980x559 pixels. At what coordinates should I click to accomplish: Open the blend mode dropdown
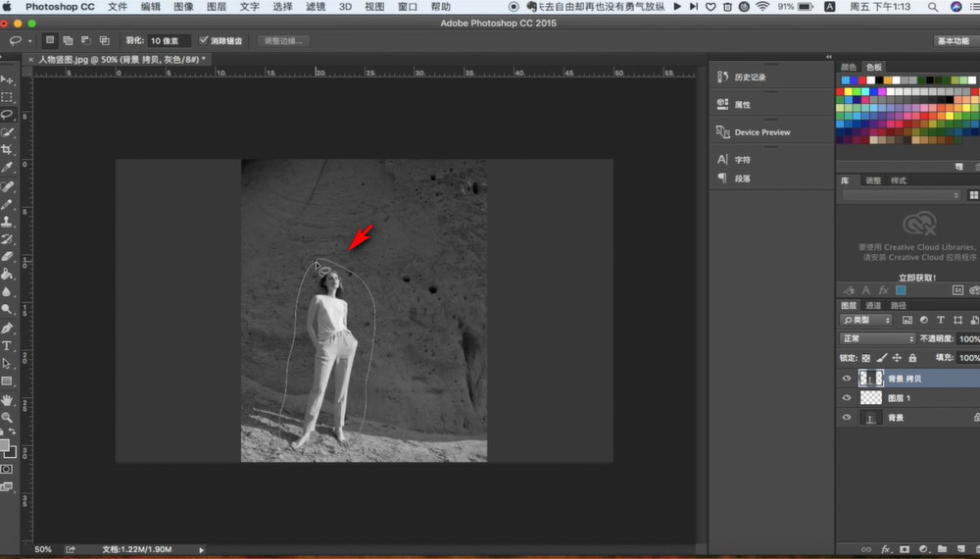tap(877, 338)
